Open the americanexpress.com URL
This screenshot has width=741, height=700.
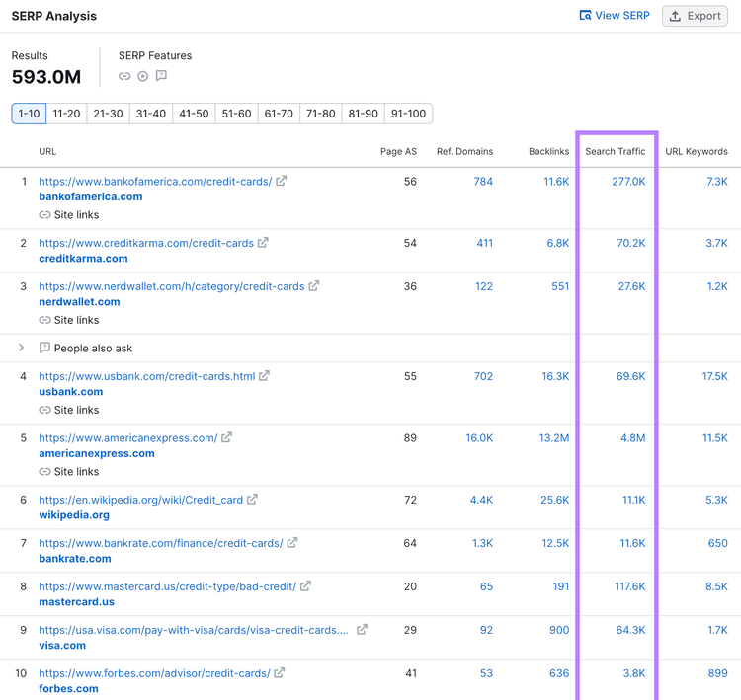[x=128, y=437]
